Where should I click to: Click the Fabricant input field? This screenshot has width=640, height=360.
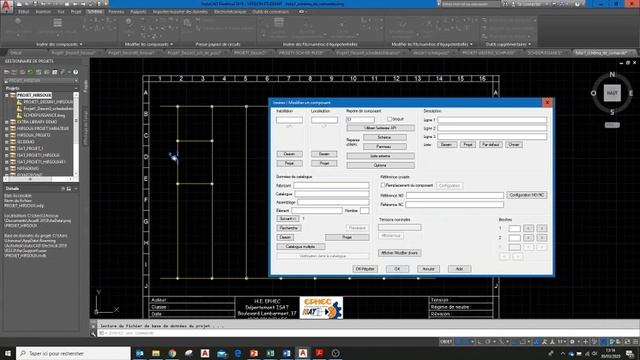pos(331,186)
